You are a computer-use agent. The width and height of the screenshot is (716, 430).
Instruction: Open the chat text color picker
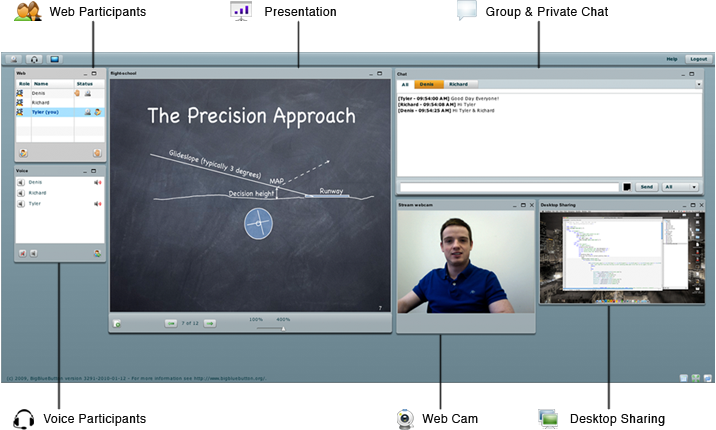point(627,187)
